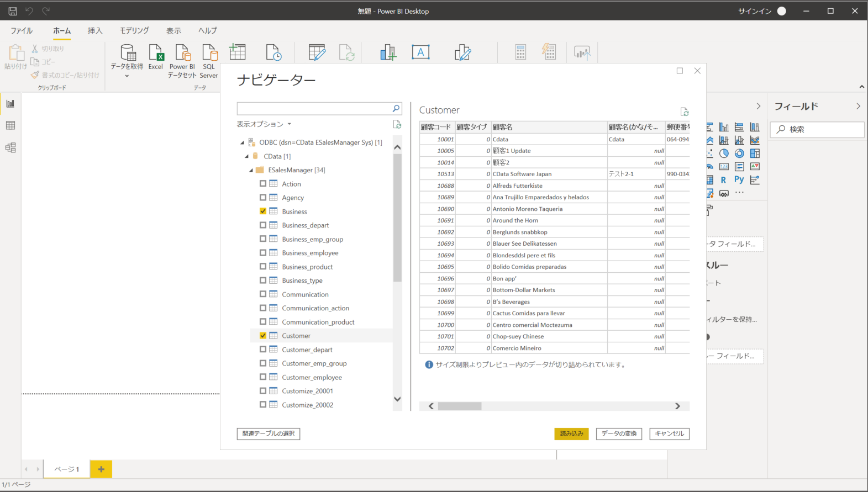
Task: Open the display options dropdown
Action: (x=264, y=124)
